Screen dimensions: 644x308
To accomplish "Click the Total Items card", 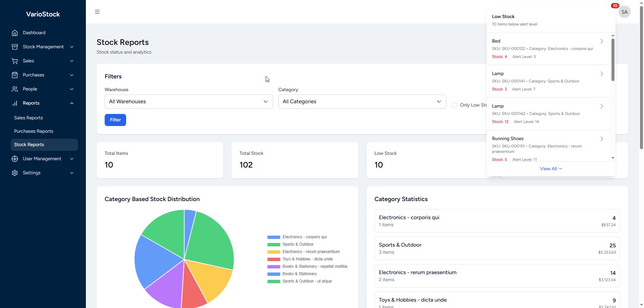I will point(160,160).
